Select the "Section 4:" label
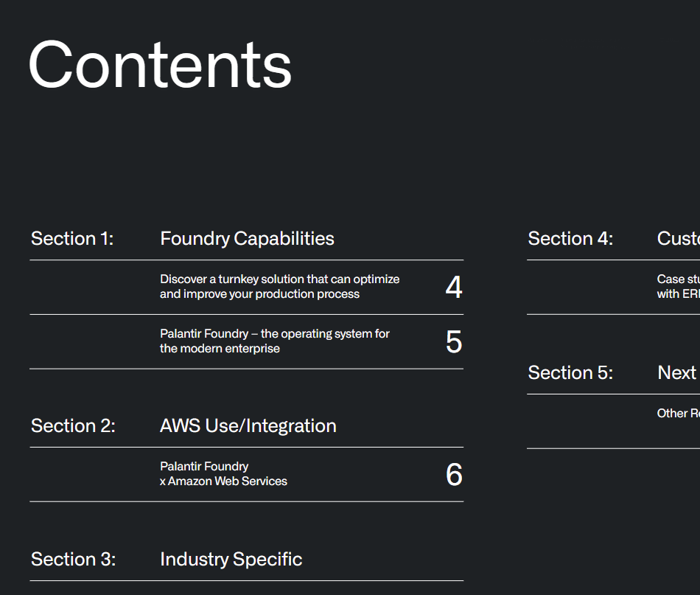Image resolution: width=700 pixels, height=595 pixels. pyautogui.click(x=570, y=239)
